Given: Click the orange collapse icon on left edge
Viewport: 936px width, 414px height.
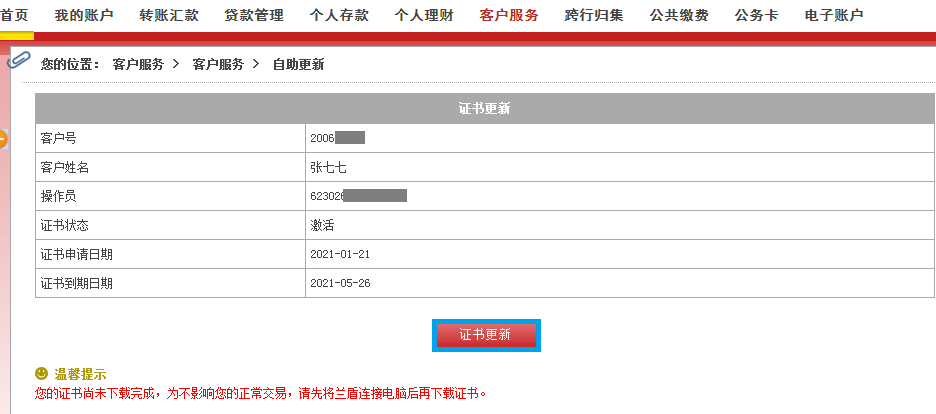Looking at the screenshot, I should click(x=2, y=140).
